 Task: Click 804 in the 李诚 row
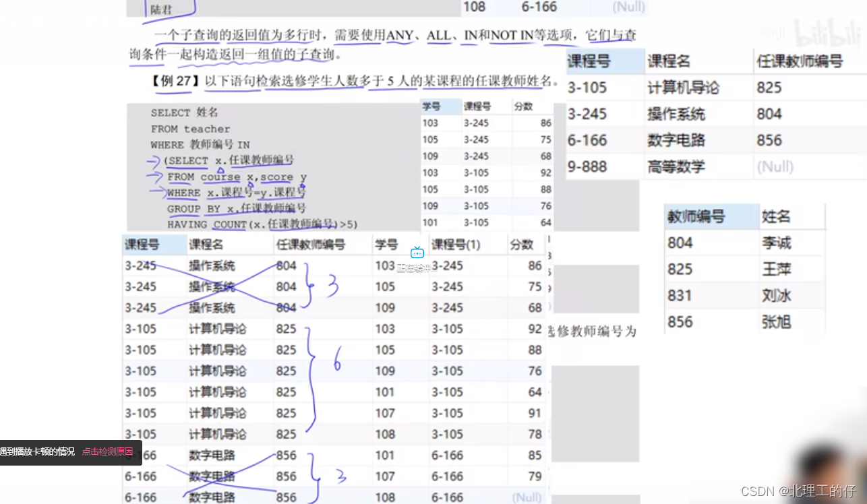[680, 243]
